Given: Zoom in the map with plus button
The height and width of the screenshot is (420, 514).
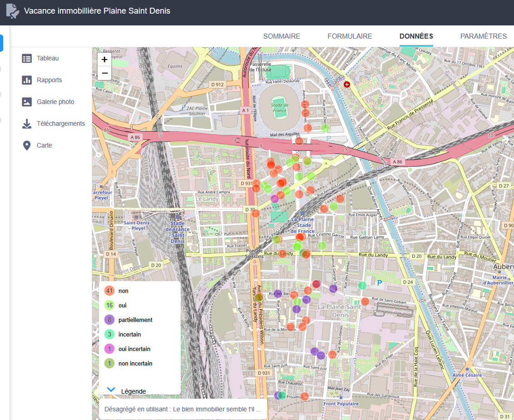Looking at the screenshot, I should (104, 59).
